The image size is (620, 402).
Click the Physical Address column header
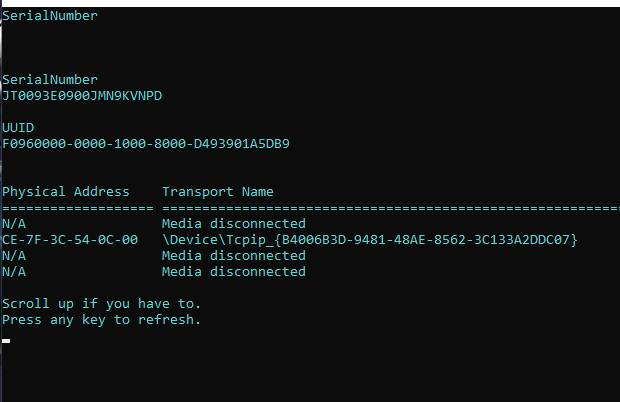click(66, 192)
